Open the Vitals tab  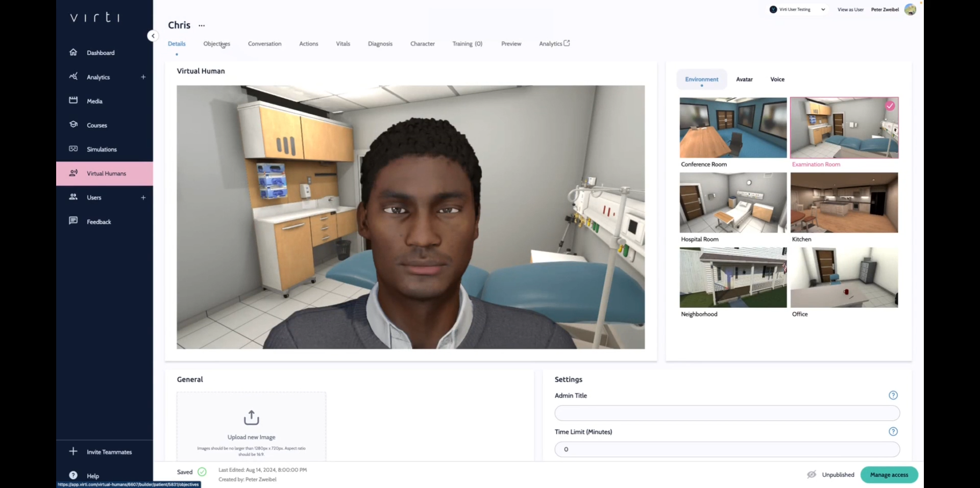click(x=343, y=44)
